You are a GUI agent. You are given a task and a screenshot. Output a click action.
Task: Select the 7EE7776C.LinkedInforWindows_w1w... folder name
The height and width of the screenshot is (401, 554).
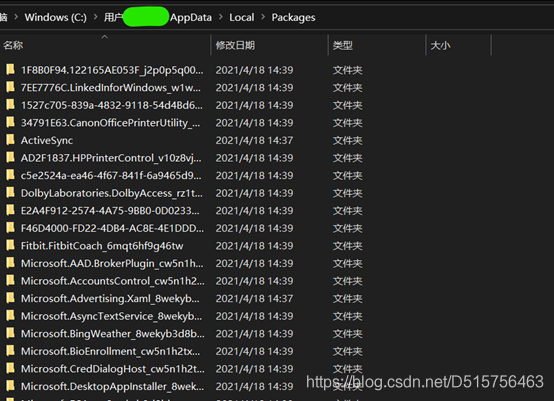[x=111, y=88]
